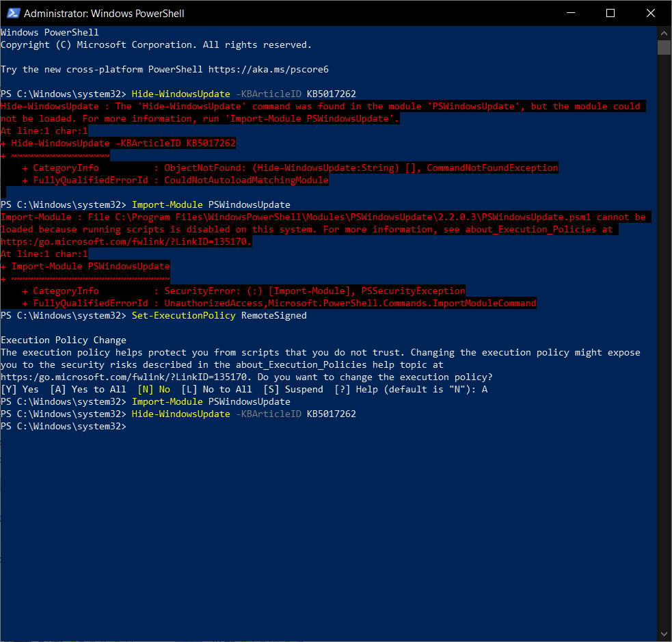
Task: Maximize the PowerShell window
Action: click(610, 13)
